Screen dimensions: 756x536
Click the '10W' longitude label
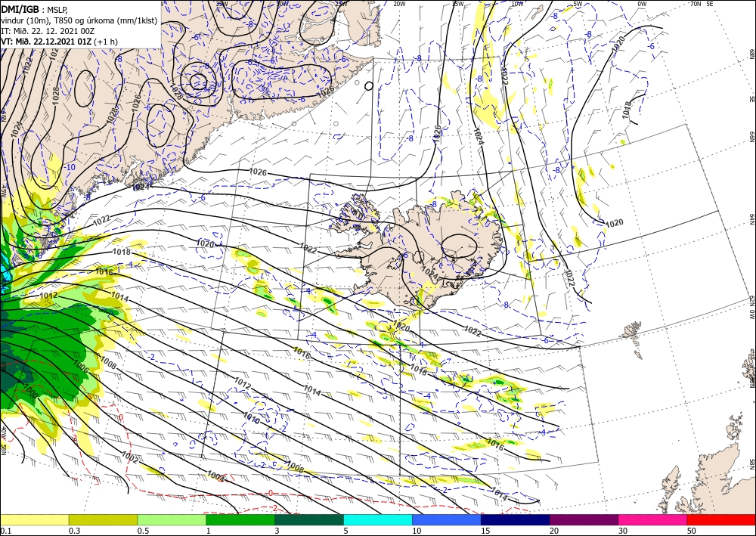point(517,4)
